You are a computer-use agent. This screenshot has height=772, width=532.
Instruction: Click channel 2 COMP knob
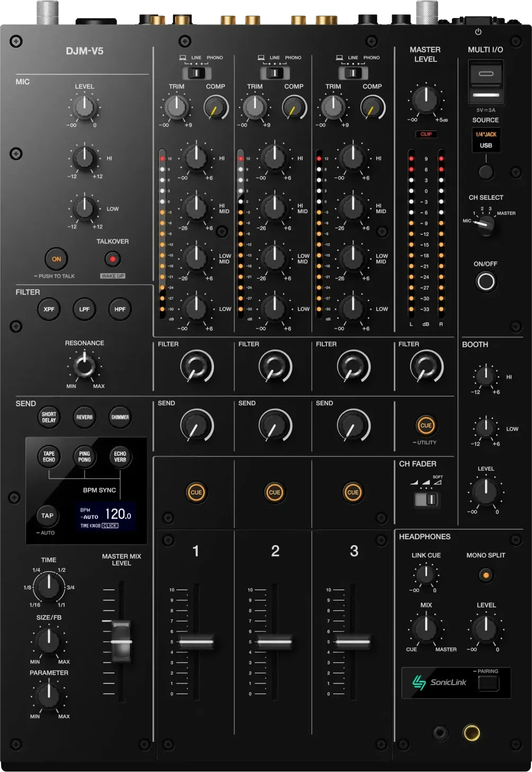(294, 108)
